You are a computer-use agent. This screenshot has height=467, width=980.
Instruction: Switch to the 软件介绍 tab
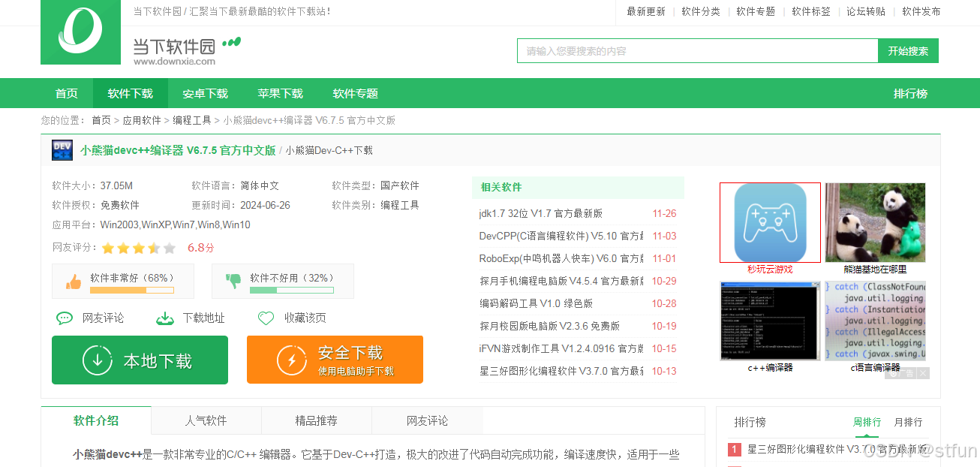[96, 420]
